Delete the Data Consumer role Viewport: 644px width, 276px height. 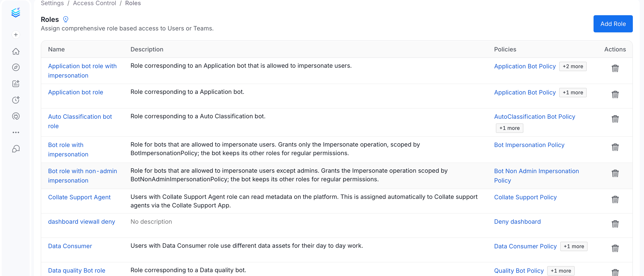(615, 249)
